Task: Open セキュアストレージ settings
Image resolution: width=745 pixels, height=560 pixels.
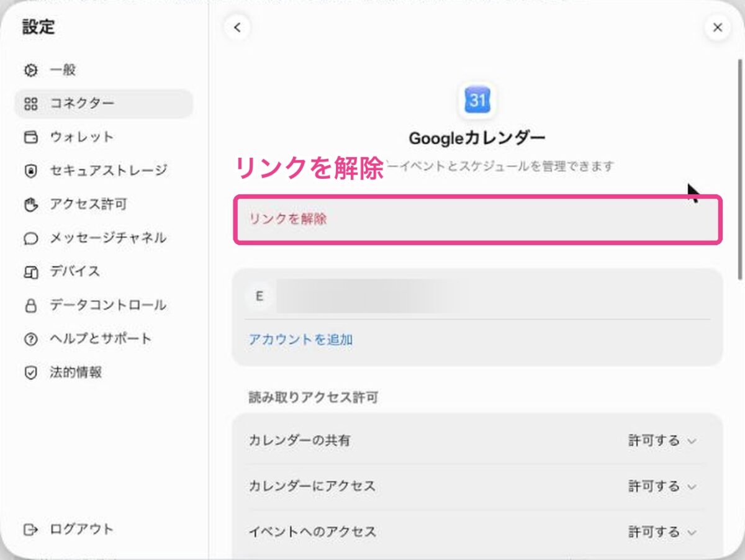Action: click(x=104, y=171)
